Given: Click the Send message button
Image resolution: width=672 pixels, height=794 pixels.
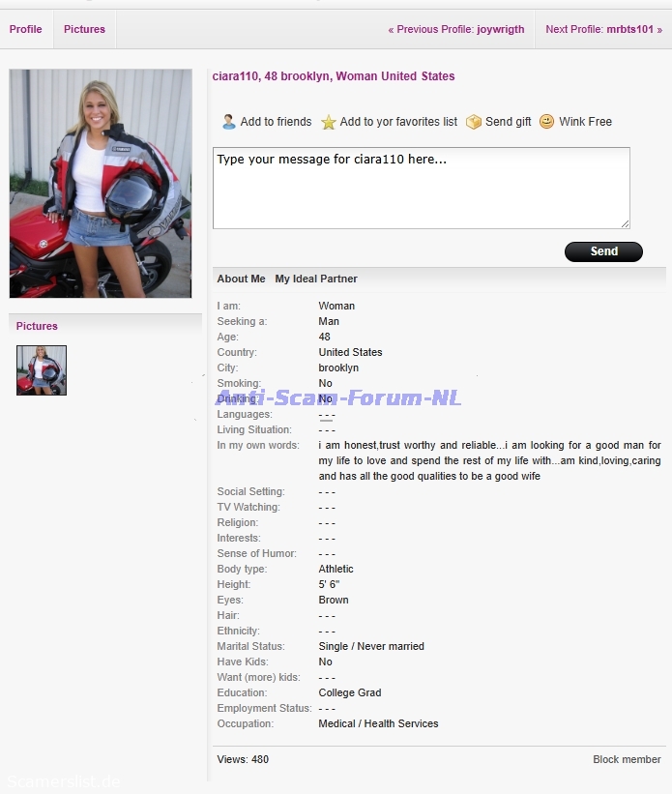Looking at the screenshot, I should 603,251.
